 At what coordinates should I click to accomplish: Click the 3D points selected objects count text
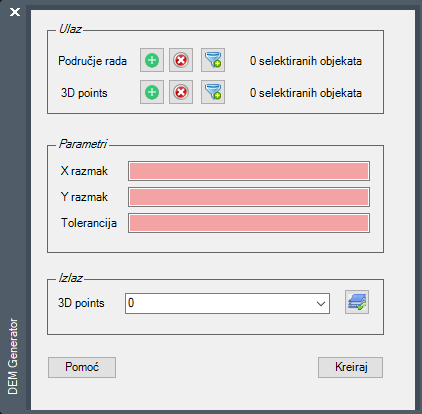pos(306,93)
